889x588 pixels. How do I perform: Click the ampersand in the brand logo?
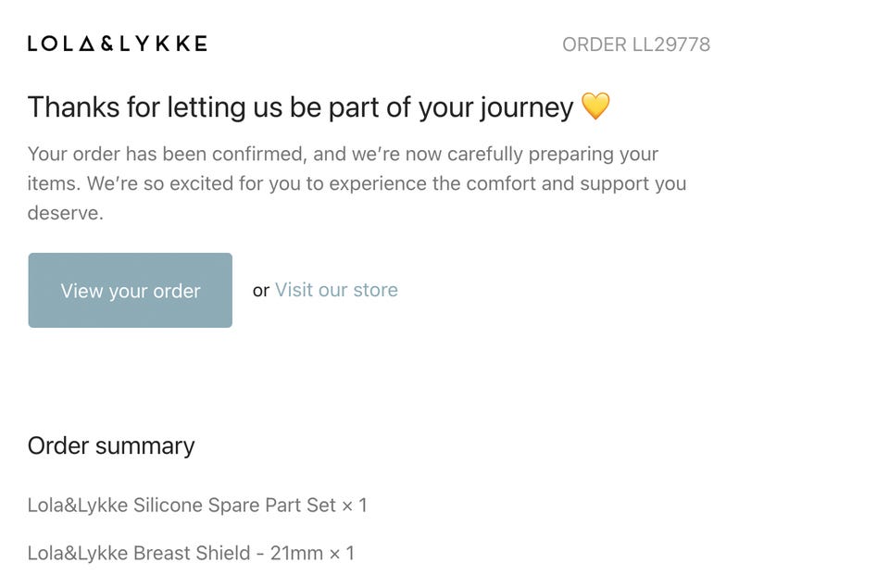(106, 44)
